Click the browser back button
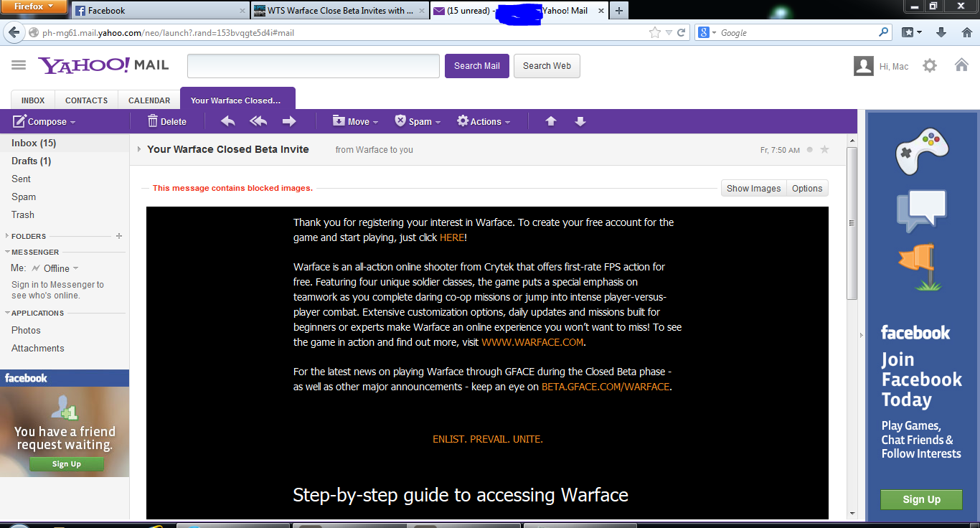980x528 pixels. click(x=14, y=32)
